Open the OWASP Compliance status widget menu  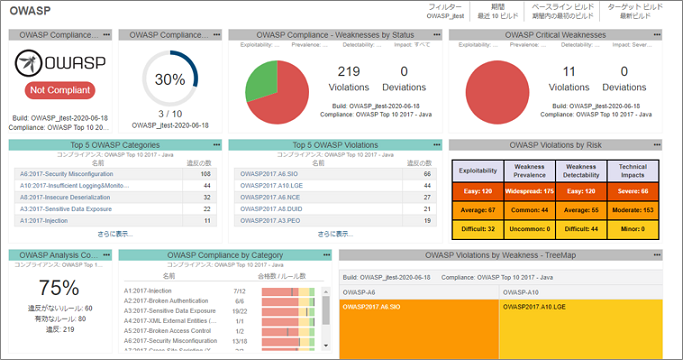pos(107,34)
